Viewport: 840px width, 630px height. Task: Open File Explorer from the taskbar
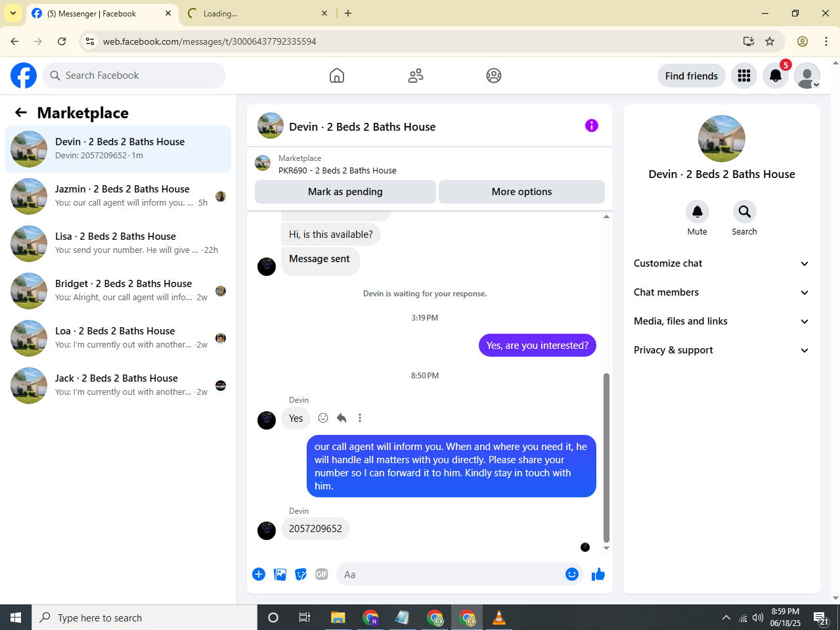(x=338, y=618)
